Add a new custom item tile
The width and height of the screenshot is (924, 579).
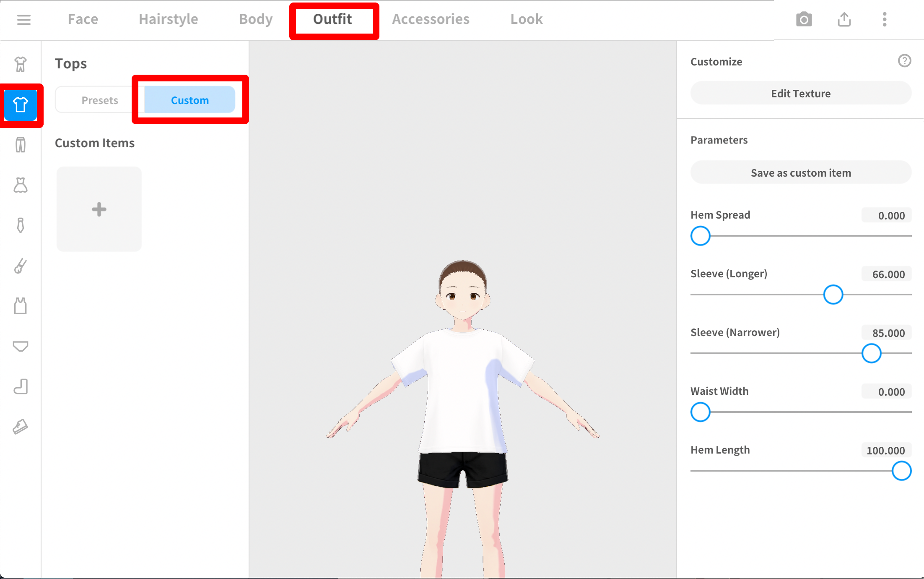tap(99, 209)
